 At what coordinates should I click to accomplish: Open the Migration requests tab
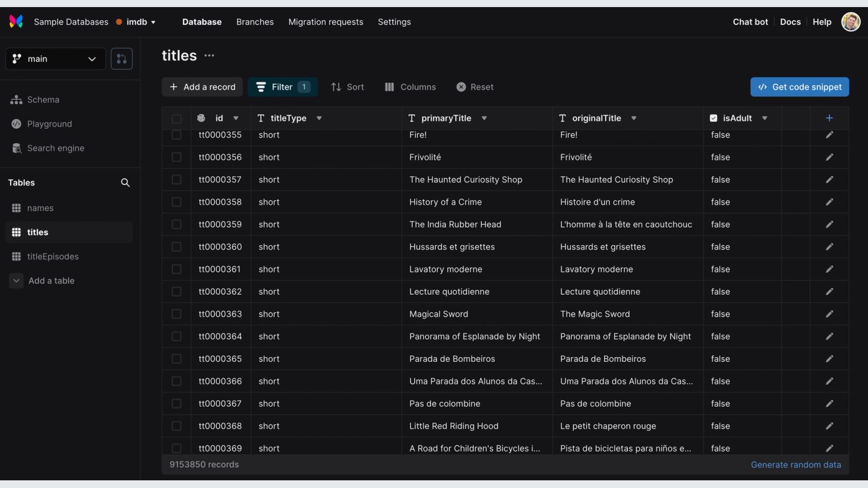coord(325,22)
